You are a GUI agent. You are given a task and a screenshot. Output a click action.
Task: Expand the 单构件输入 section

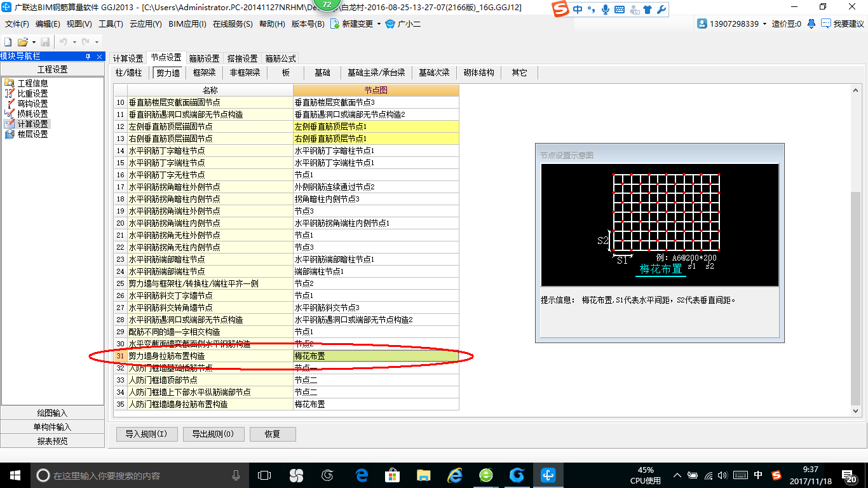pyautogui.click(x=52, y=427)
